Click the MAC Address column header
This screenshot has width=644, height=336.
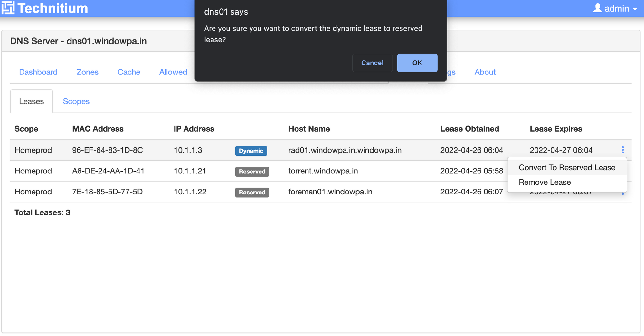tap(98, 129)
